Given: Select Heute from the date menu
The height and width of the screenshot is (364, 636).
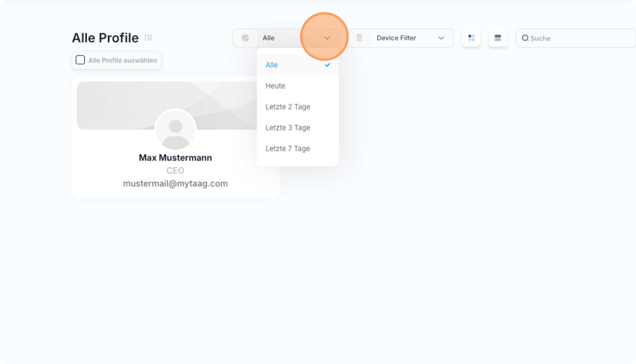Looking at the screenshot, I should tap(275, 86).
